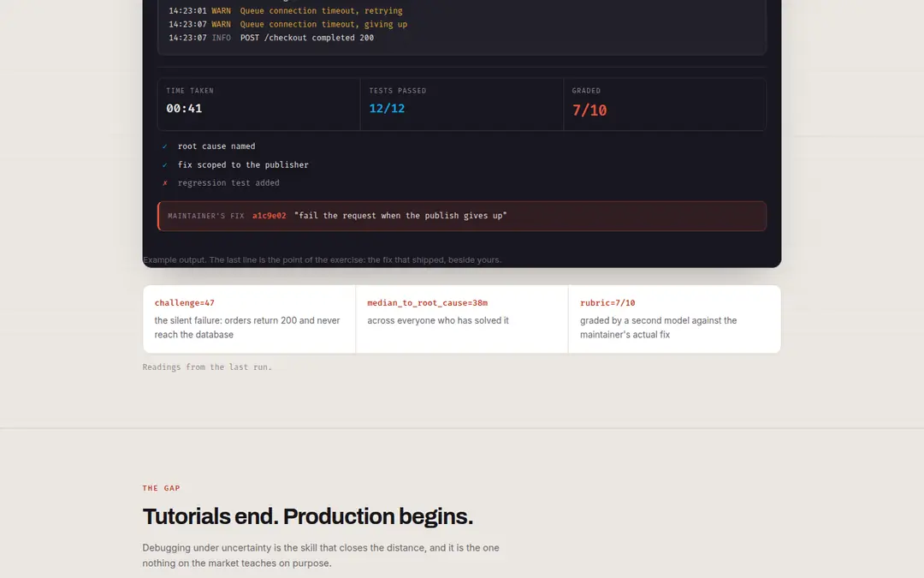
Task: Click 'graded by a second model' description
Action: pyautogui.click(x=658, y=327)
